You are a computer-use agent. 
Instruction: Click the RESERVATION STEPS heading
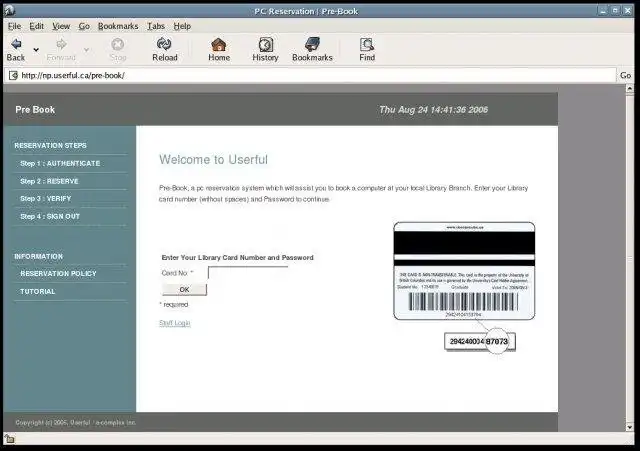click(x=50, y=146)
